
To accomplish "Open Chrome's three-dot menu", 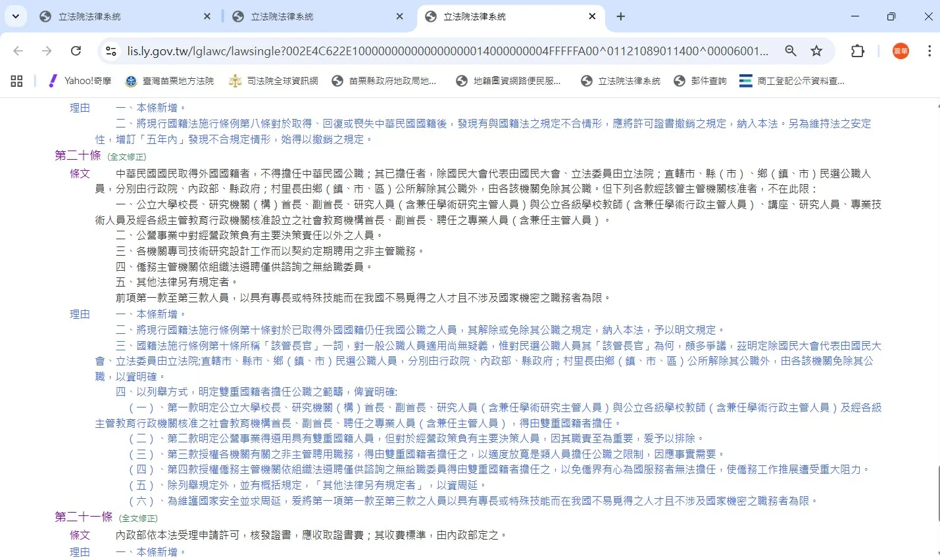I will coord(929,51).
